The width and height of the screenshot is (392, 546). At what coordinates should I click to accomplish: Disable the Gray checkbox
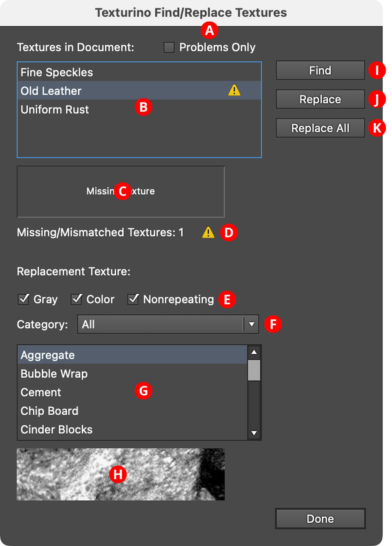[x=23, y=299]
